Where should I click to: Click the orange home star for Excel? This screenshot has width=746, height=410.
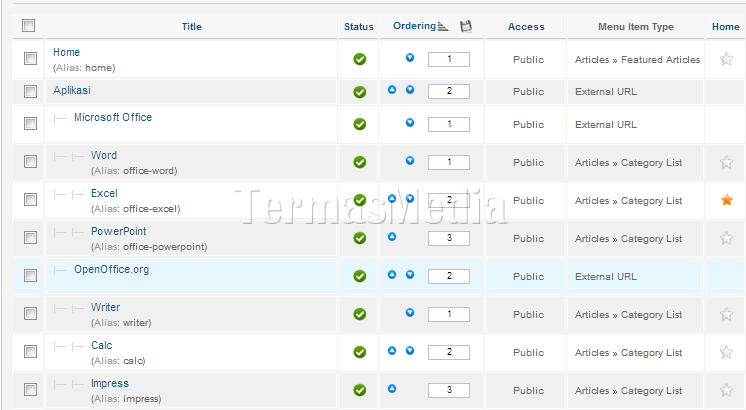(x=726, y=200)
